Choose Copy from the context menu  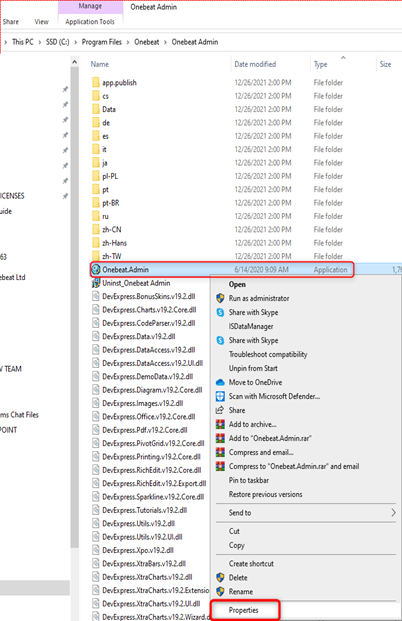click(236, 545)
